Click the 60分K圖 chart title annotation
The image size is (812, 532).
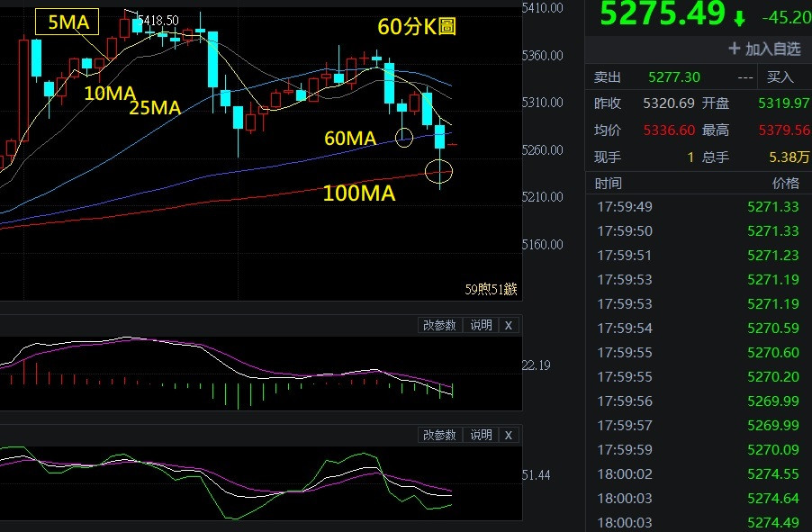point(417,27)
